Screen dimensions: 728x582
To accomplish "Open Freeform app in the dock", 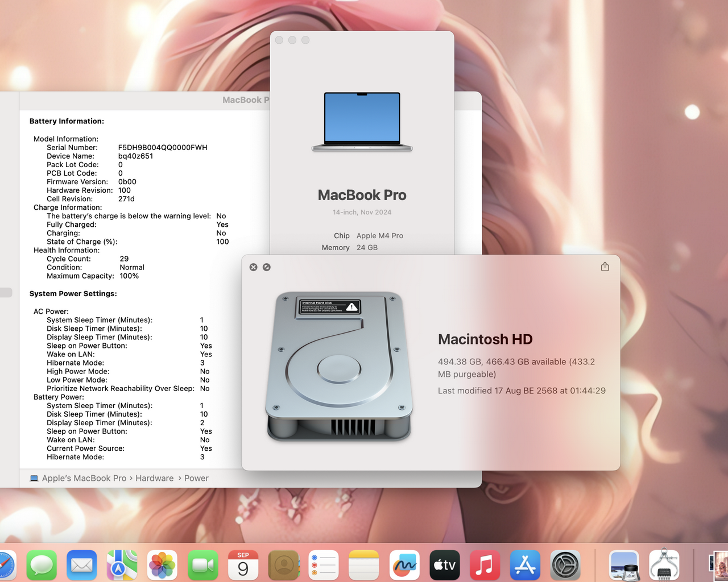I will [404, 566].
